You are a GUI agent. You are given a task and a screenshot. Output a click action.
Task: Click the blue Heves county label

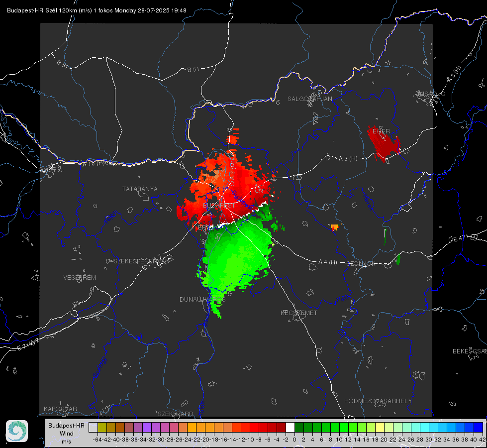[368, 202]
